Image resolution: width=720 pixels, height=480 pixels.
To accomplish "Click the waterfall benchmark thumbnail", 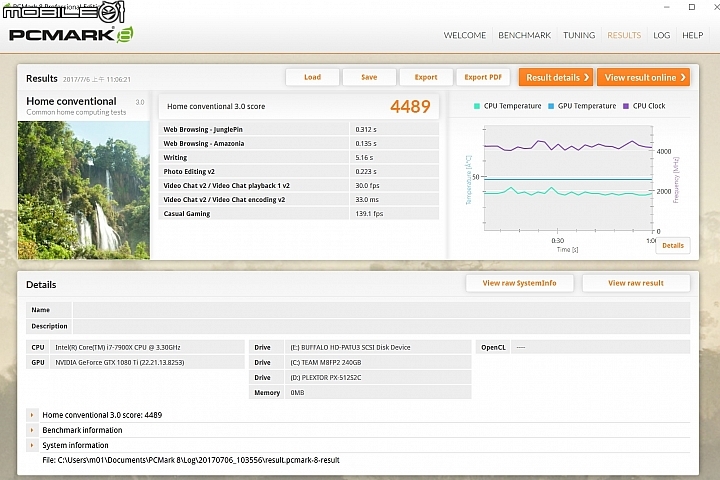I will tap(84, 190).
